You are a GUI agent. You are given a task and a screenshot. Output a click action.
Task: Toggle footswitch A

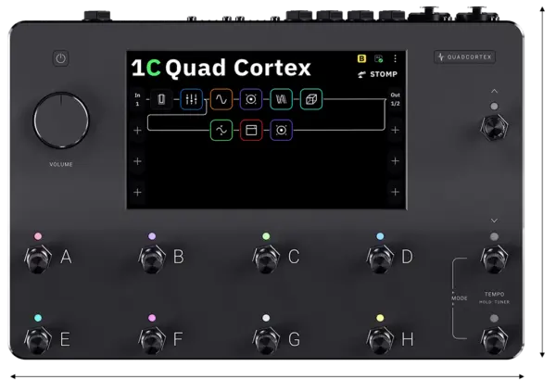coord(38,259)
